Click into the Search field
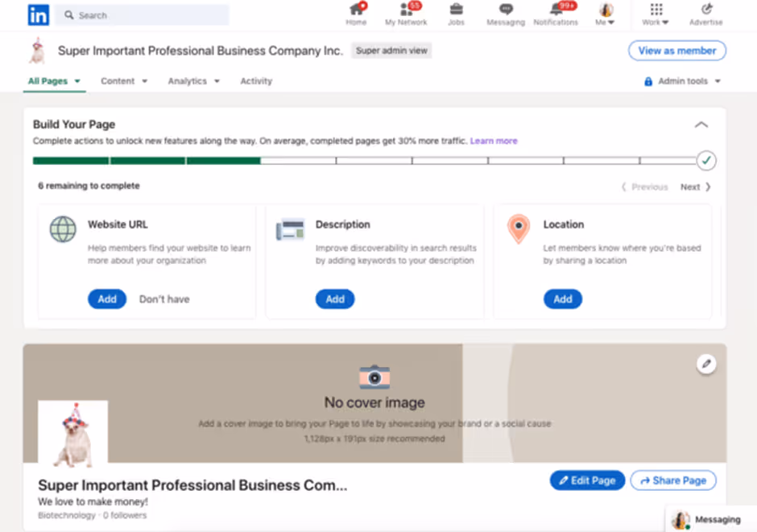 tap(142, 14)
